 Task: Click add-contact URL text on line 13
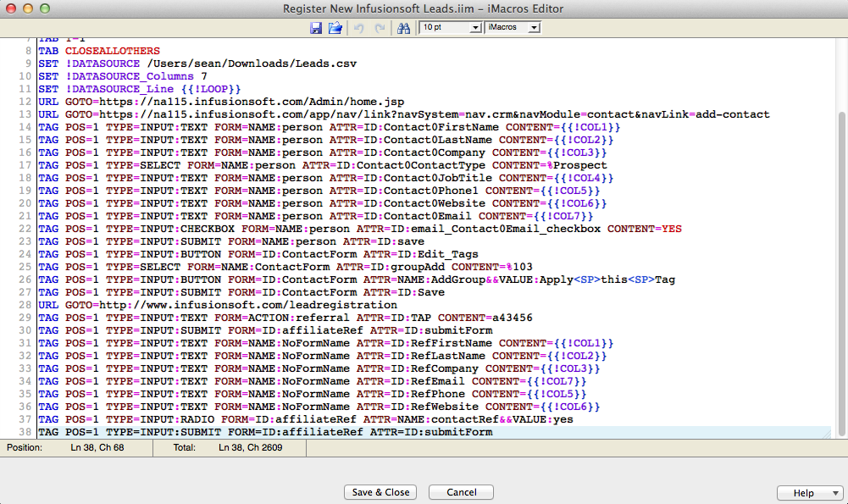[732, 114]
